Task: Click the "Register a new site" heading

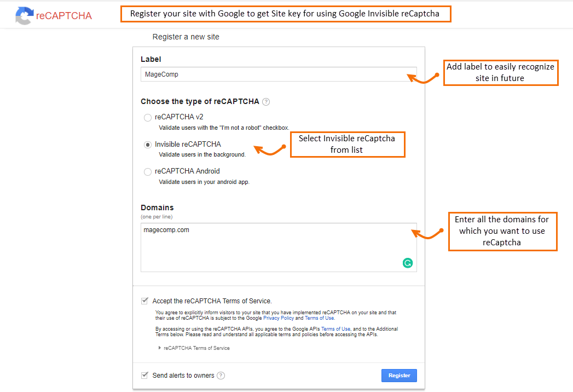Action: tap(186, 37)
